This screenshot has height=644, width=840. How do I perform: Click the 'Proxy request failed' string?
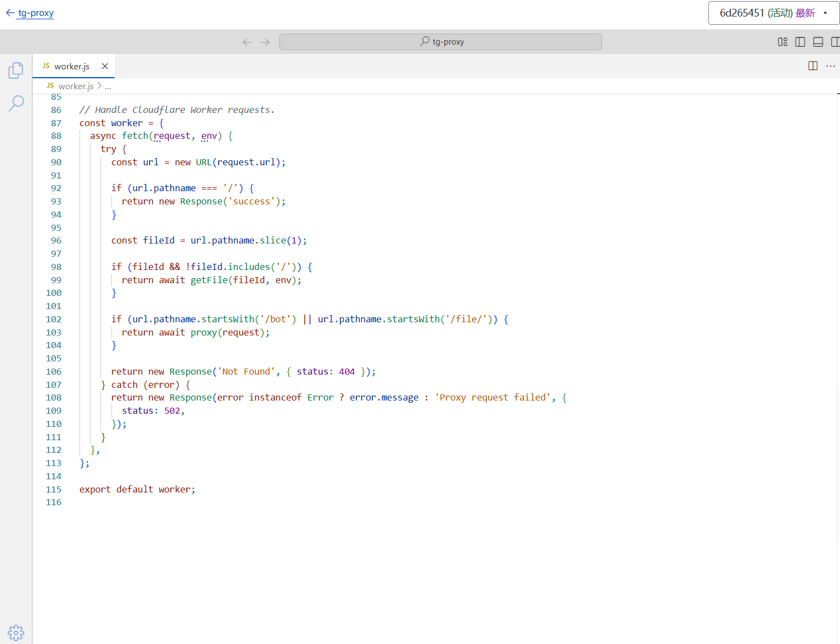click(x=492, y=397)
